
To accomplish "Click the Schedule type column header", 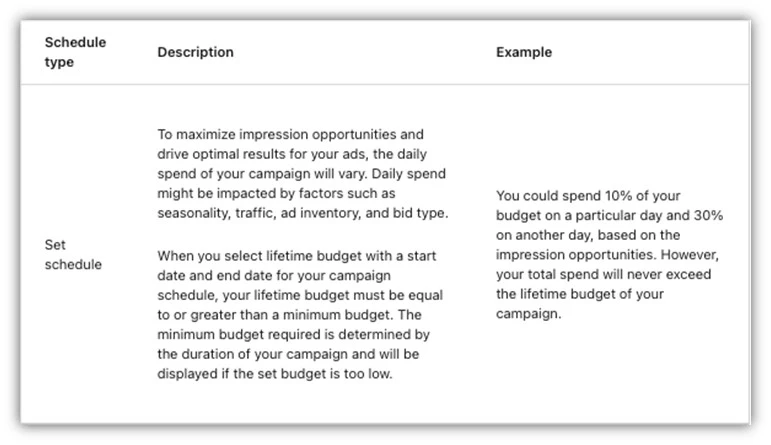I will pos(75,52).
